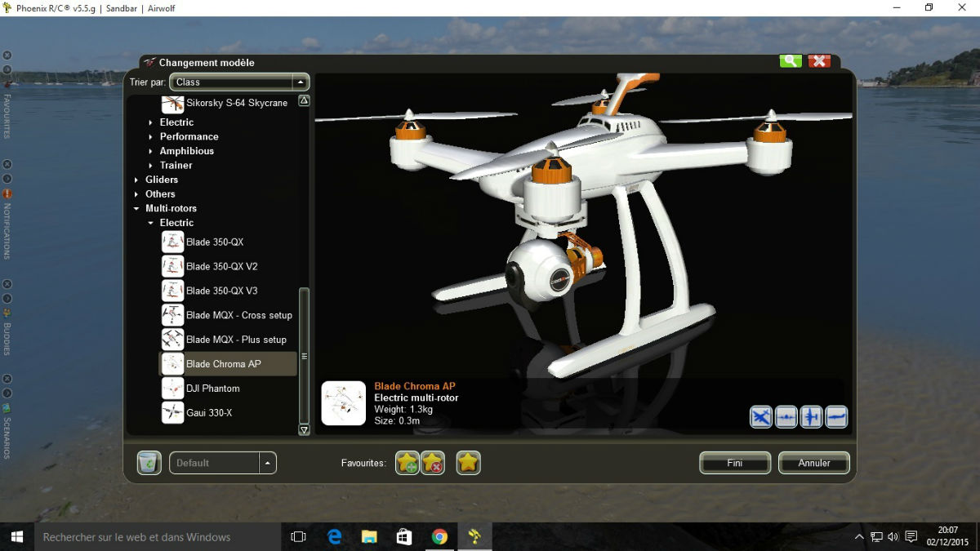This screenshot has height=551, width=980.
Task: Click the Phoenix R/C taskbar icon
Action: click(x=474, y=536)
